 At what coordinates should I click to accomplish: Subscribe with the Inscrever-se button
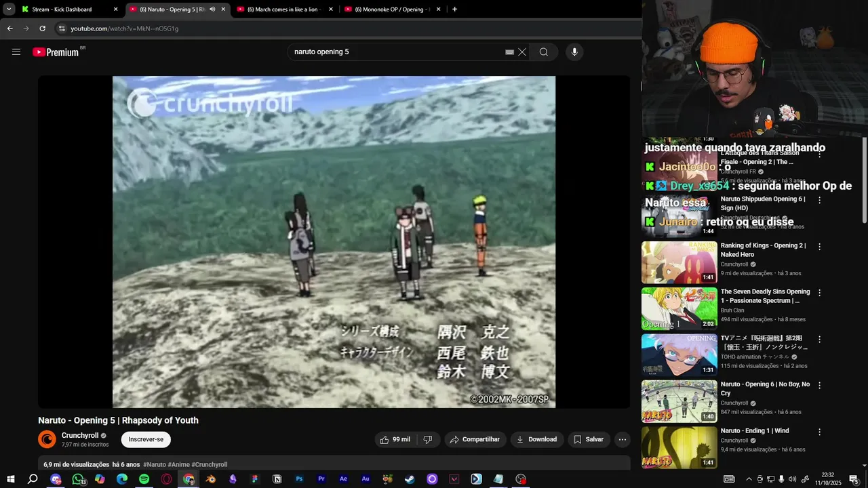tap(146, 439)
